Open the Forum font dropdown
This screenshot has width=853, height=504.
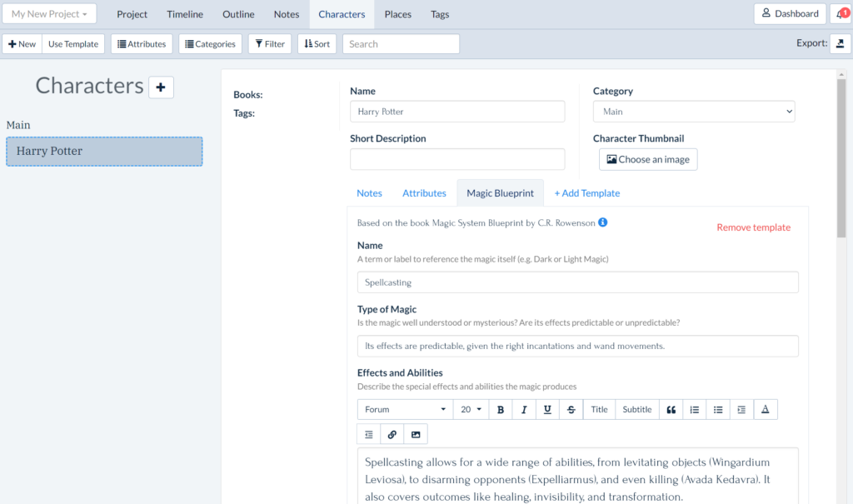[405, 409]
